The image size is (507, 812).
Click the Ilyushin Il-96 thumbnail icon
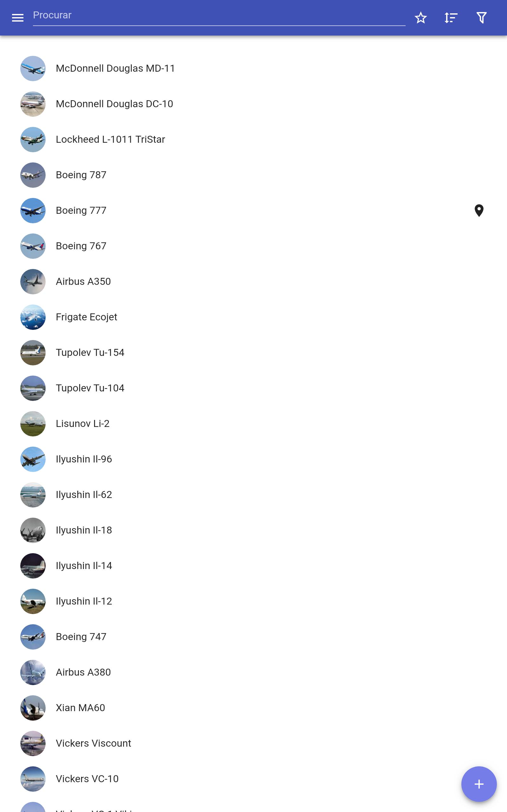pyautogui.click(x=33, y=459)
